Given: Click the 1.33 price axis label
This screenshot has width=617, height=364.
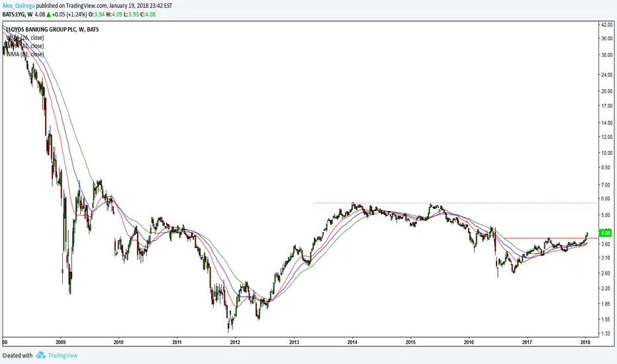Looking at the screenshot, I should [606, 334].
